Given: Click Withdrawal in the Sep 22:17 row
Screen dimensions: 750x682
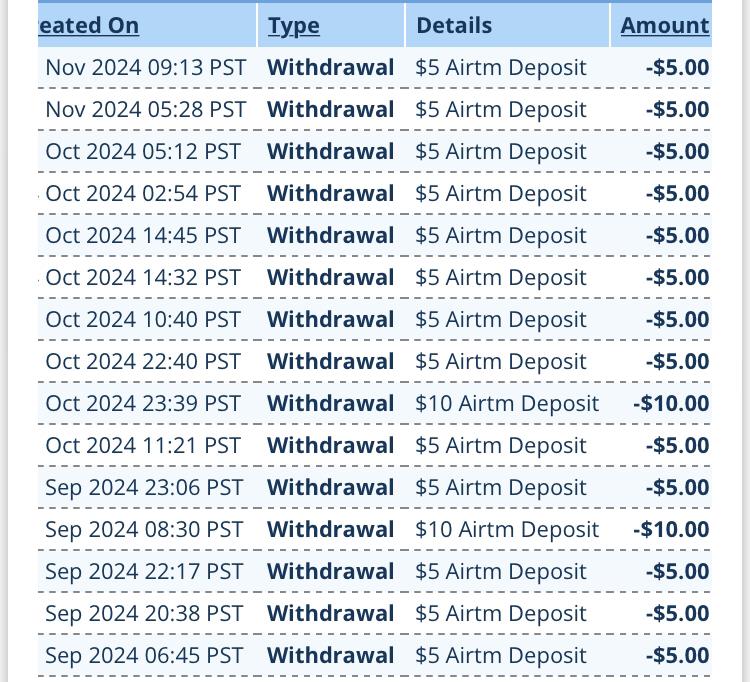Looking at the screenshot, I should [x=331, y=572].
